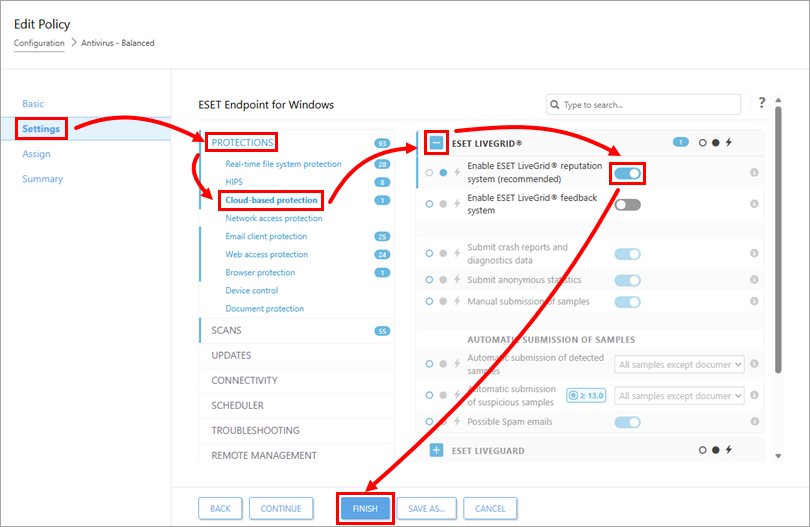Click the help question mark icon
This screenshot has height=527, width=810.
761,103
